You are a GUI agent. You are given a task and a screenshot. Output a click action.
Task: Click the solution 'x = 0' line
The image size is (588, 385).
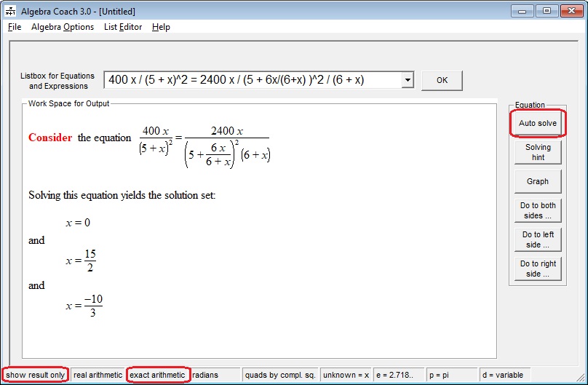click(x=78, y=223)
